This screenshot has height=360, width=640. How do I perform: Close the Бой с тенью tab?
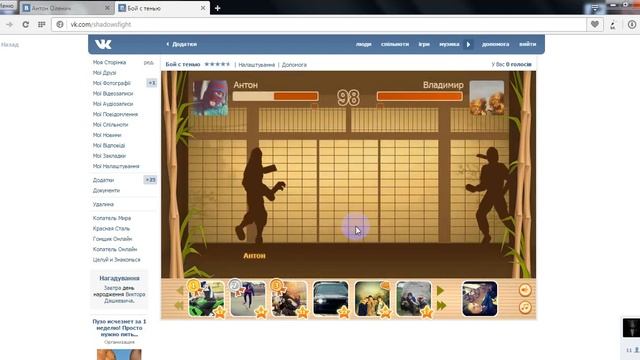[x=203, y=8]
